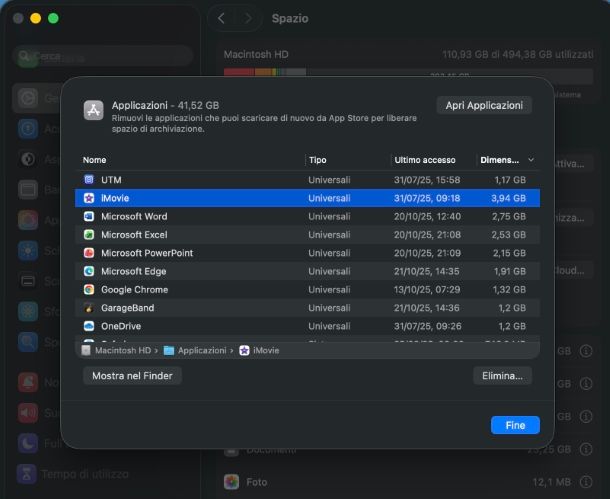This screenshot has height=499, width=610.
Task: Click the iMovie star icon in list
Action: coord(89,198)
